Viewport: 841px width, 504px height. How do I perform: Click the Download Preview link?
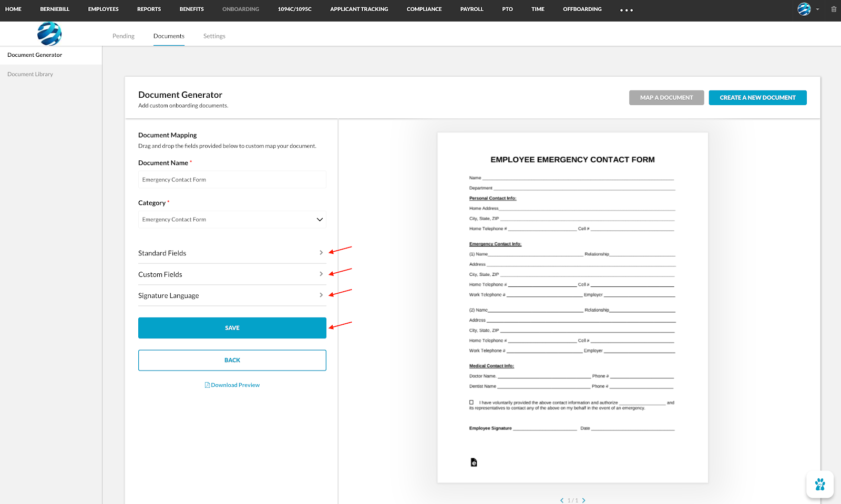point(232,385)
